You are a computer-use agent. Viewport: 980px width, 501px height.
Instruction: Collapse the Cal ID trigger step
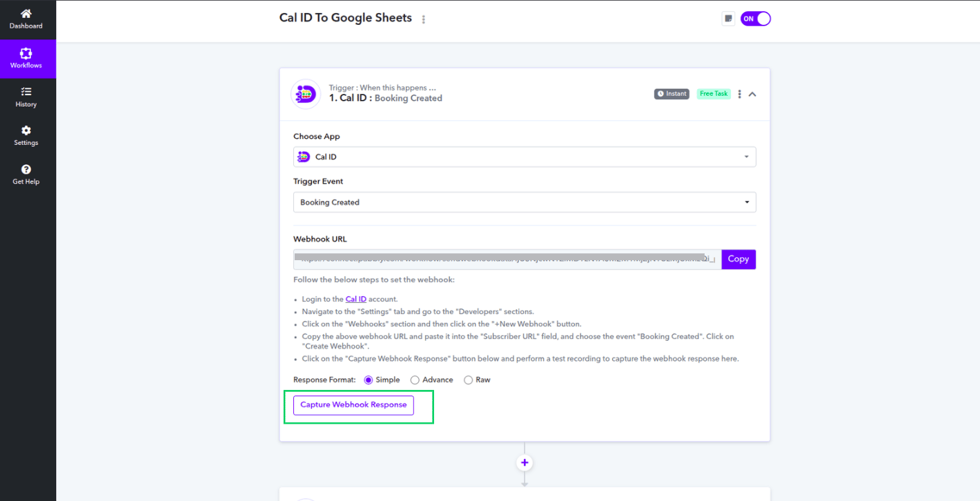[x=752, y=94]
